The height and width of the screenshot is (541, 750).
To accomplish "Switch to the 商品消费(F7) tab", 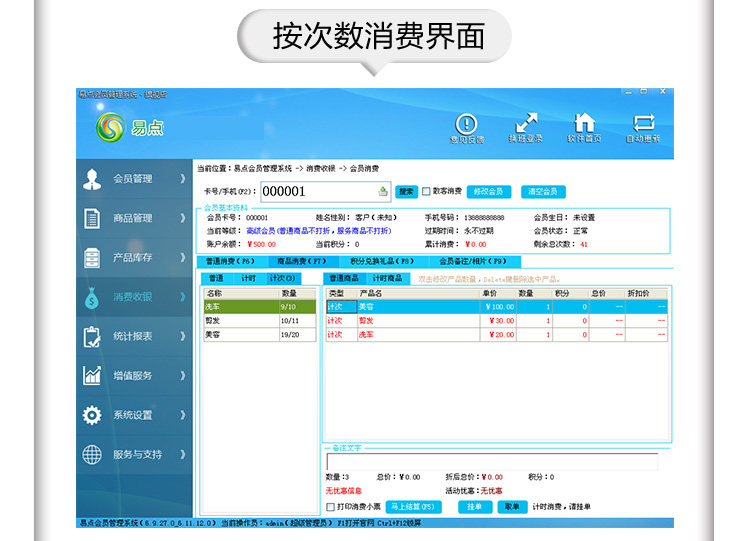I will click(302, 261).
